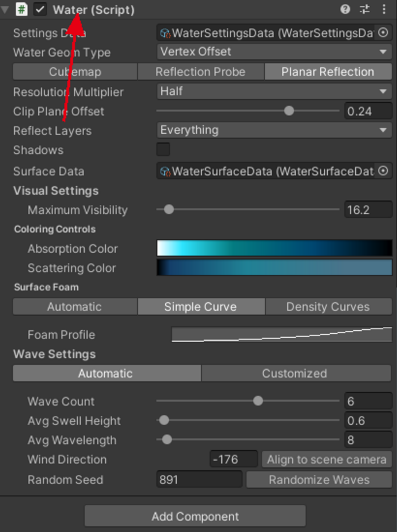Viewport: 397px width, 532px height.
Task: Switch wave settings to Customized
Action: coord(295,374)
